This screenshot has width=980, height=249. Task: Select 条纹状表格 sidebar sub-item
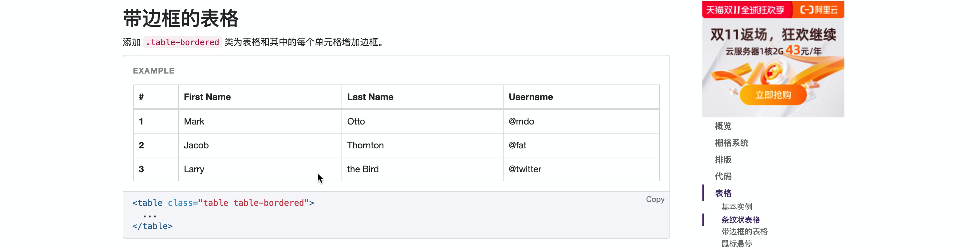point(740,220)
